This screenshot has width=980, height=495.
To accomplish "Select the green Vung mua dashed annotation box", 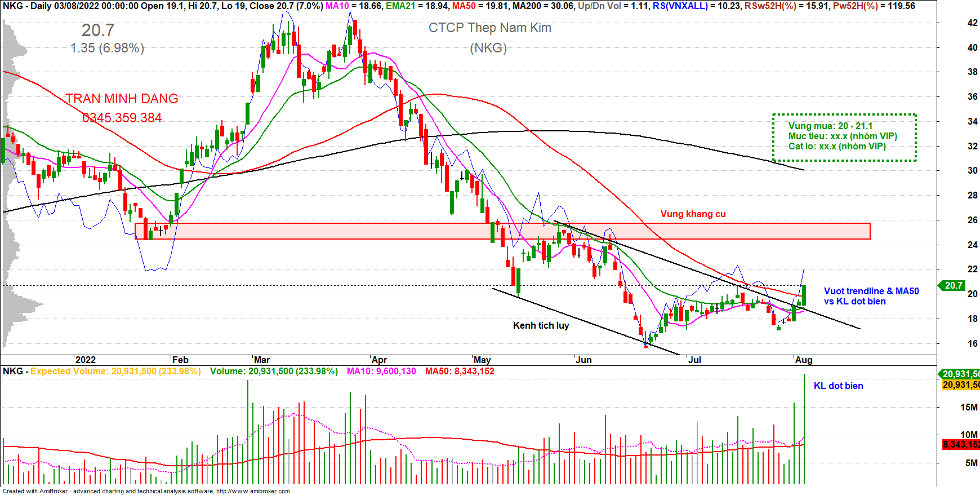I will [844, 137].
